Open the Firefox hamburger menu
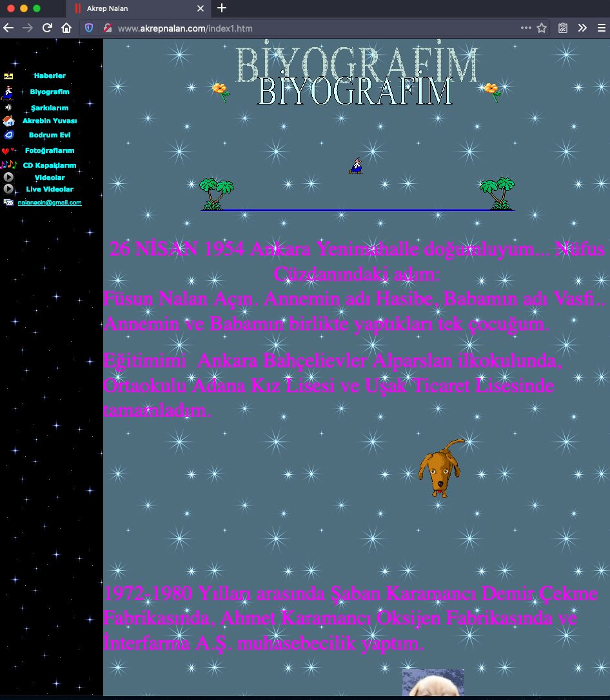 click(x=602, y=28)
